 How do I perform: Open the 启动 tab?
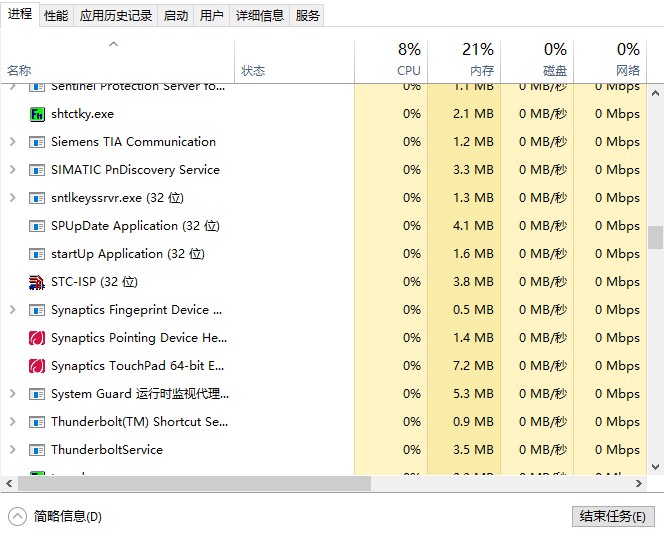pos(175,15)
